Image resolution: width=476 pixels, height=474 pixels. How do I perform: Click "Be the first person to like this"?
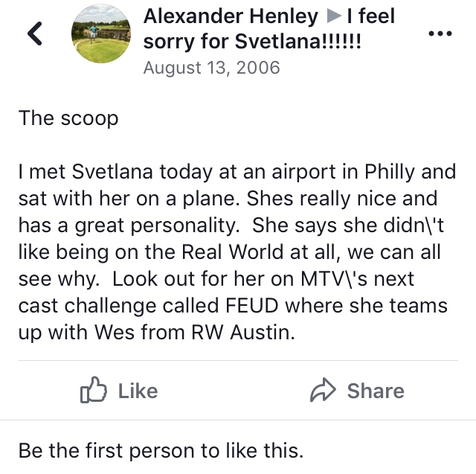[161, 451]
